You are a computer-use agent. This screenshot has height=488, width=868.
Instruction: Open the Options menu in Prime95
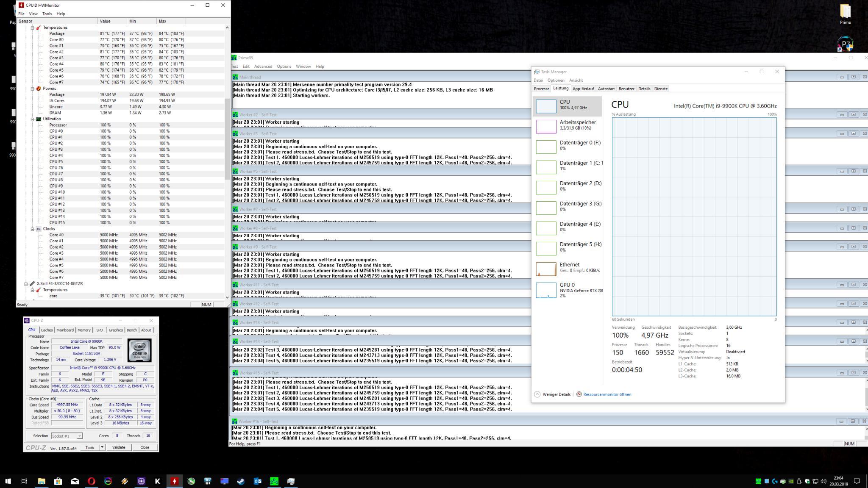pos(284,67)
